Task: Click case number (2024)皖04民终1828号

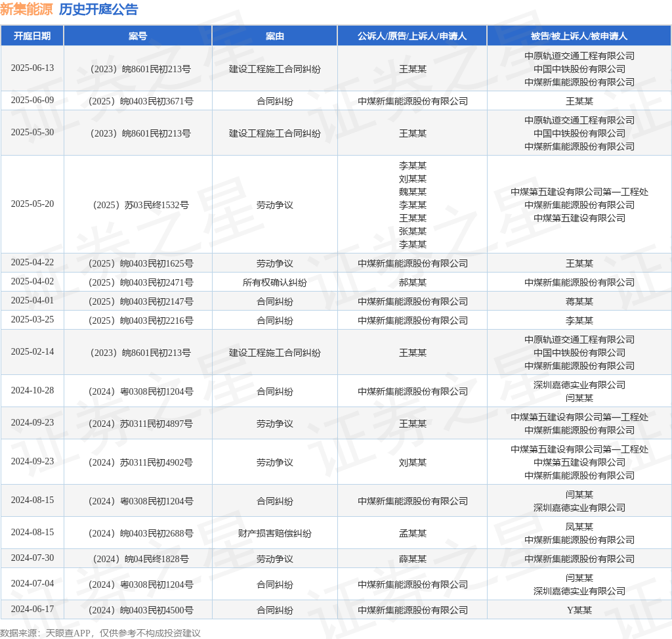Action: point(140,559)
